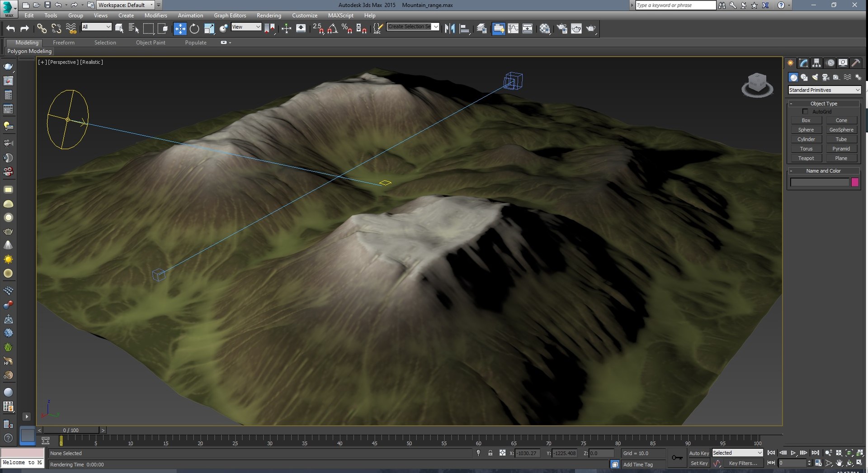
Task: Toggle 2.5D Snaps
Action: coord(318,28)
